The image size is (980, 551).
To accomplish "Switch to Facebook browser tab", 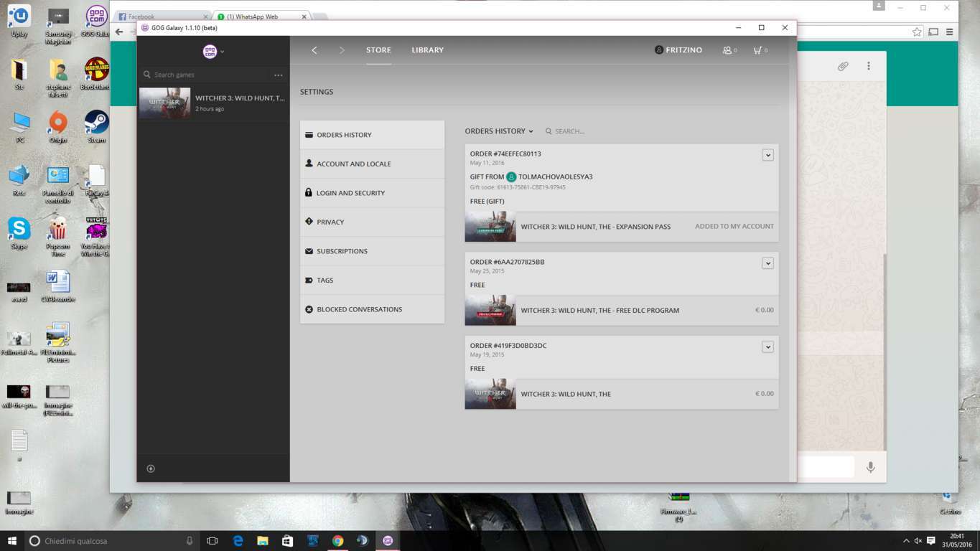I will (161, 17).
